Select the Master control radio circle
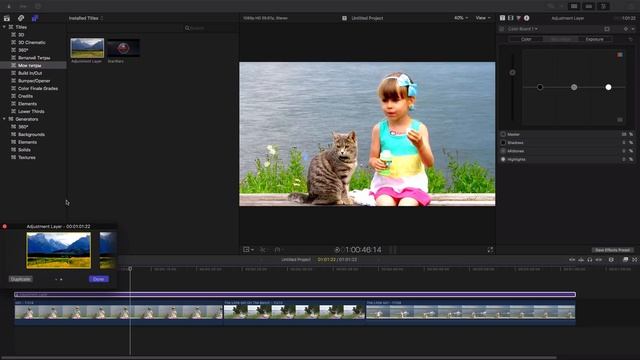Viewport: 640px width, 360px height. 503,134
